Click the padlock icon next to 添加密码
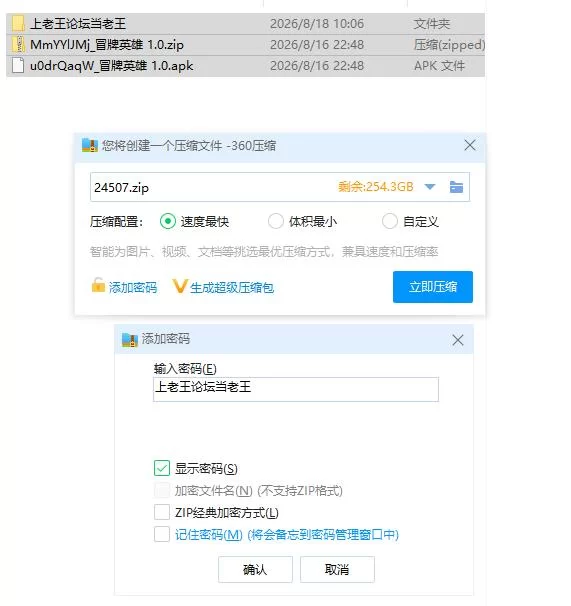Viewport: 571px width, 606px height. pos(98,286)
